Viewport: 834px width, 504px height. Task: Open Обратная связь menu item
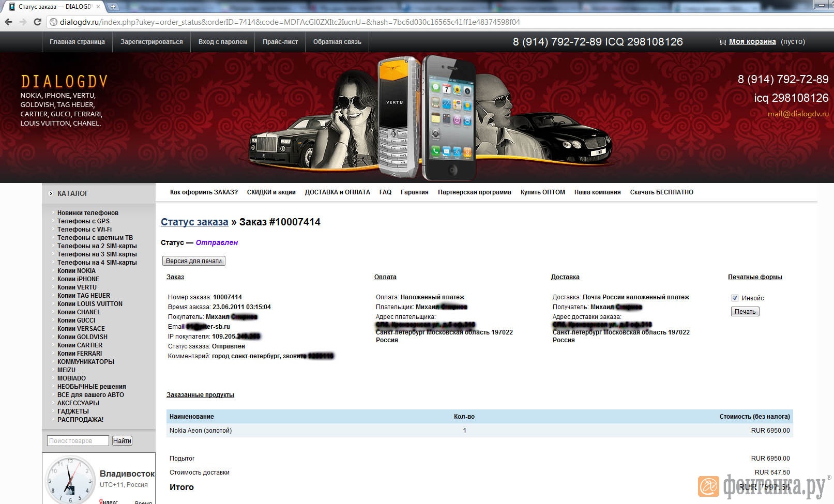coord(337,42)
